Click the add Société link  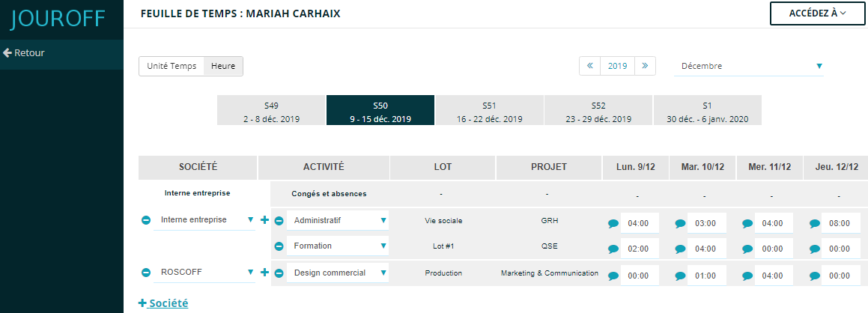coord(163,303)
